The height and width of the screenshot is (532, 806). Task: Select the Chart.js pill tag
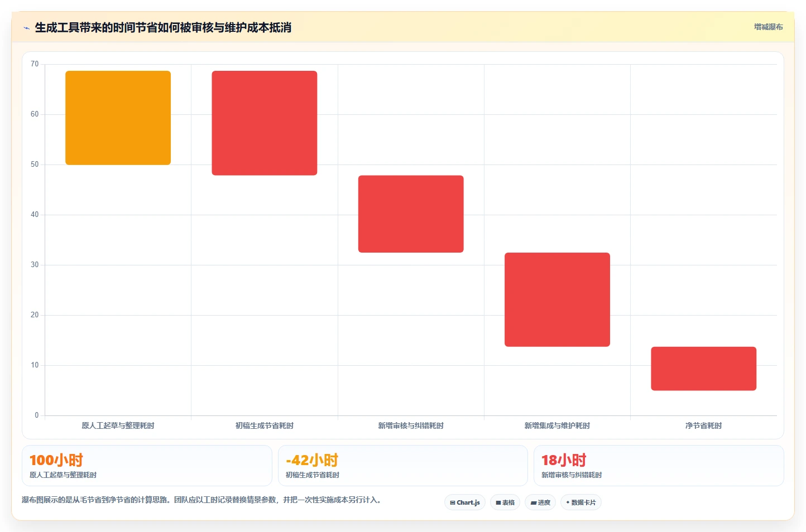pos(465,502)
